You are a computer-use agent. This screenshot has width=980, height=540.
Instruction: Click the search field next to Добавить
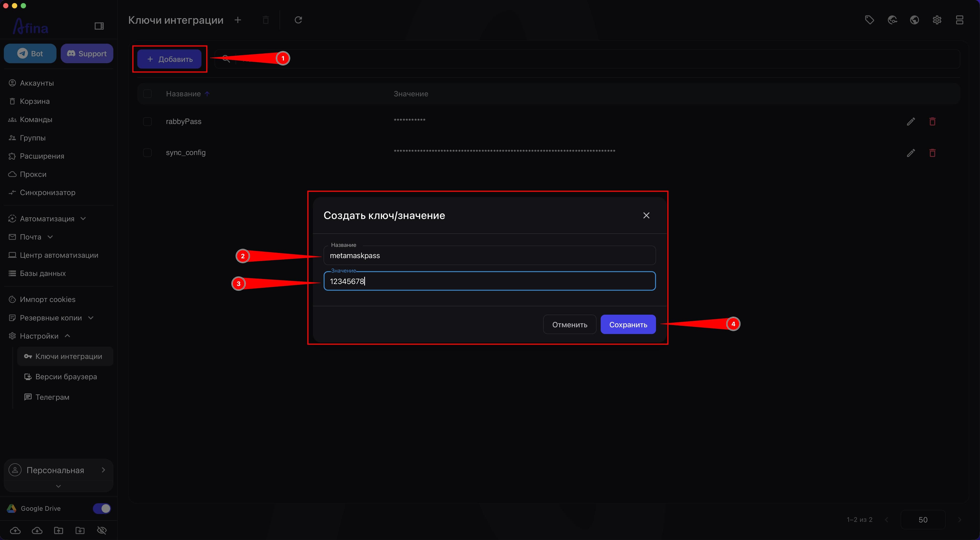pyautogui.click(x=587, y=59)
